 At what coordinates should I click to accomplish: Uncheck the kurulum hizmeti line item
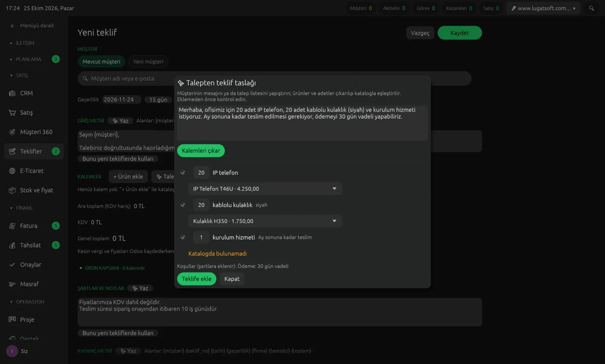(183, 237)
